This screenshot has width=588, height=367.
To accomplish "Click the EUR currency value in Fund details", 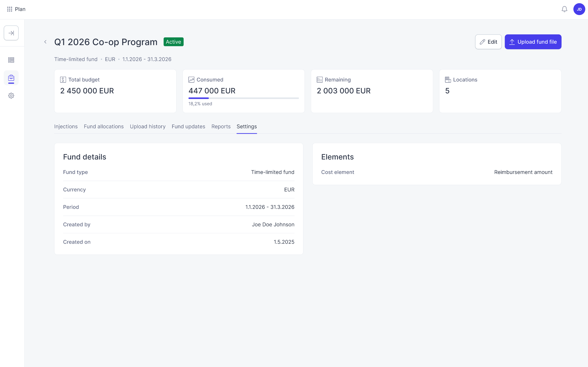I will pos(289,190).
